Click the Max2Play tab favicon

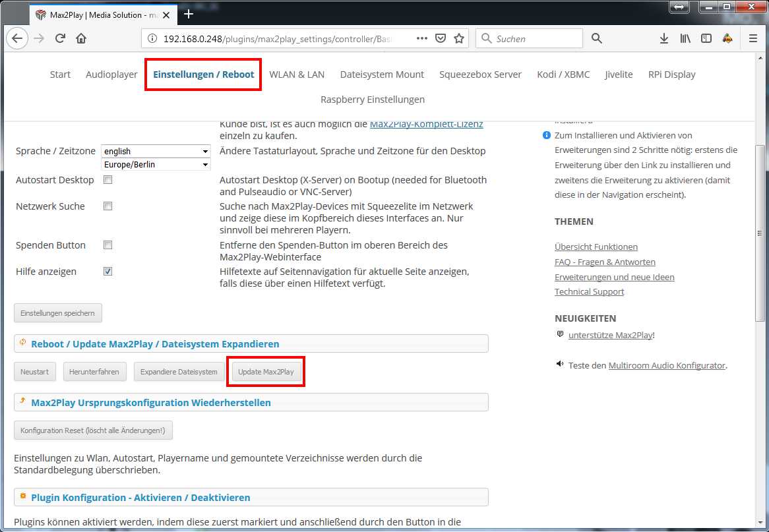tap(41, 15)
